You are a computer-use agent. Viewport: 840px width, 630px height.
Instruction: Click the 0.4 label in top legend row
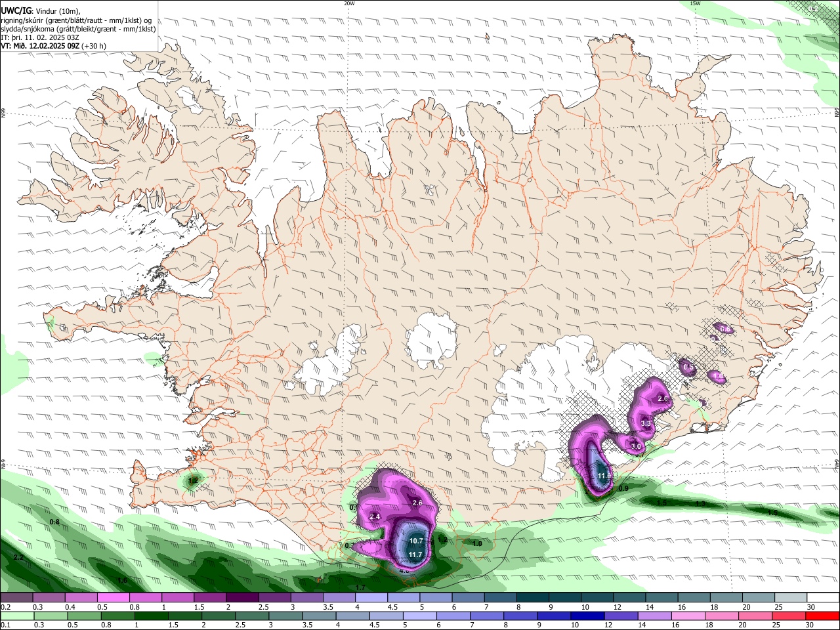pyautogui.click(x=70, y=607)
